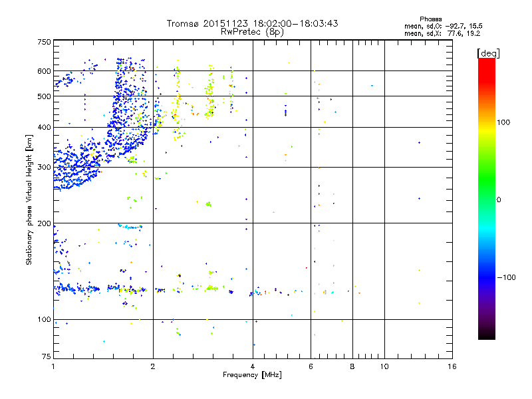Click the "[deg]" colorbar unit label
Viewport: 532px width, 399px height.
click(488, 54)
